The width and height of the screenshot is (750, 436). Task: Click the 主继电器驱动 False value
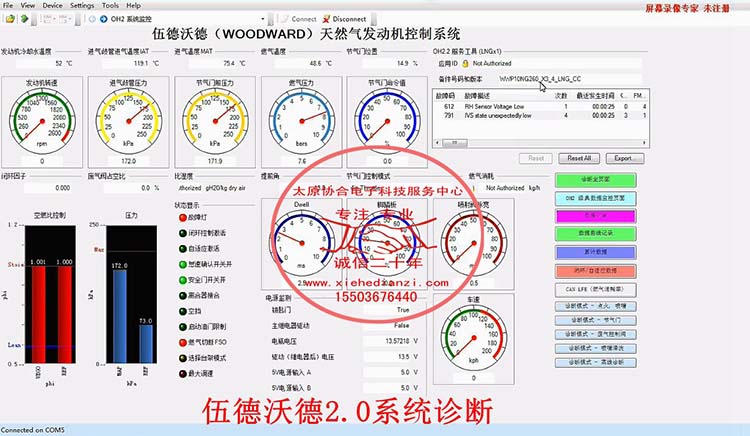click(387, 326)
